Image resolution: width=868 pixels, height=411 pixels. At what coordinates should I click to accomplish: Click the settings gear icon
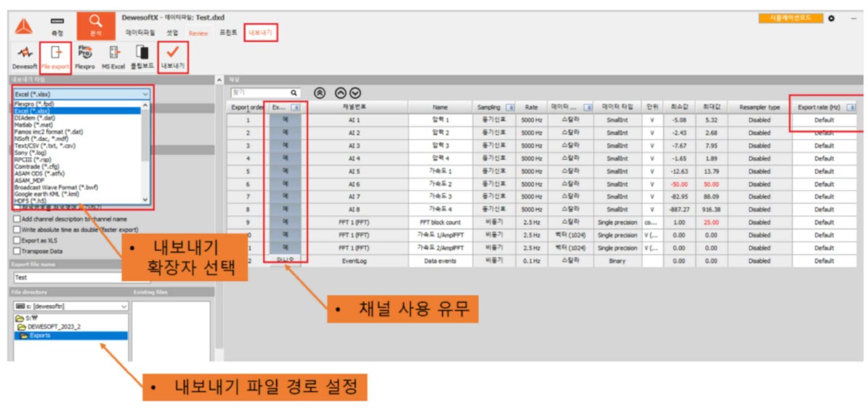click(x=831, y=18)
